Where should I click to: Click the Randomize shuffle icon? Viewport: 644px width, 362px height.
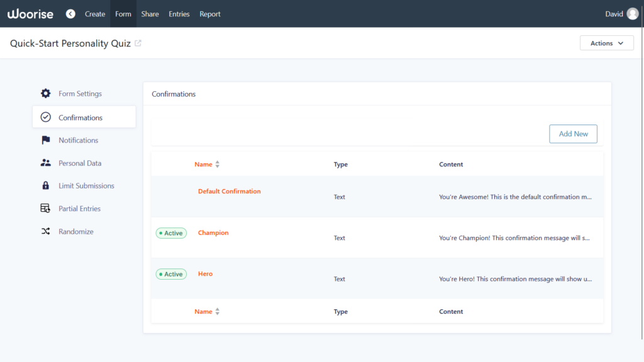point(46,231)
